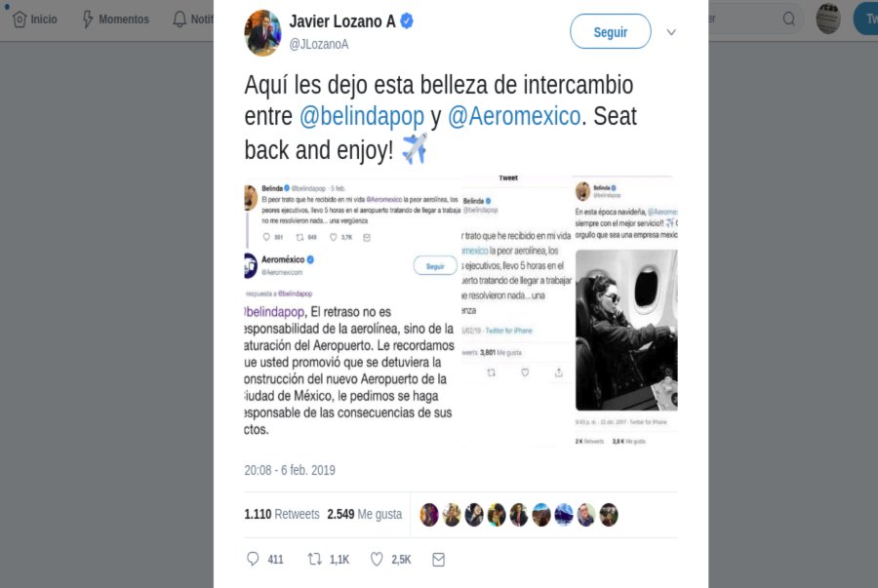This screenshot has width=878, height=588.
Task: Open the Momentos lightning tab
Action: pyautogui.click(x=116, y=20)
